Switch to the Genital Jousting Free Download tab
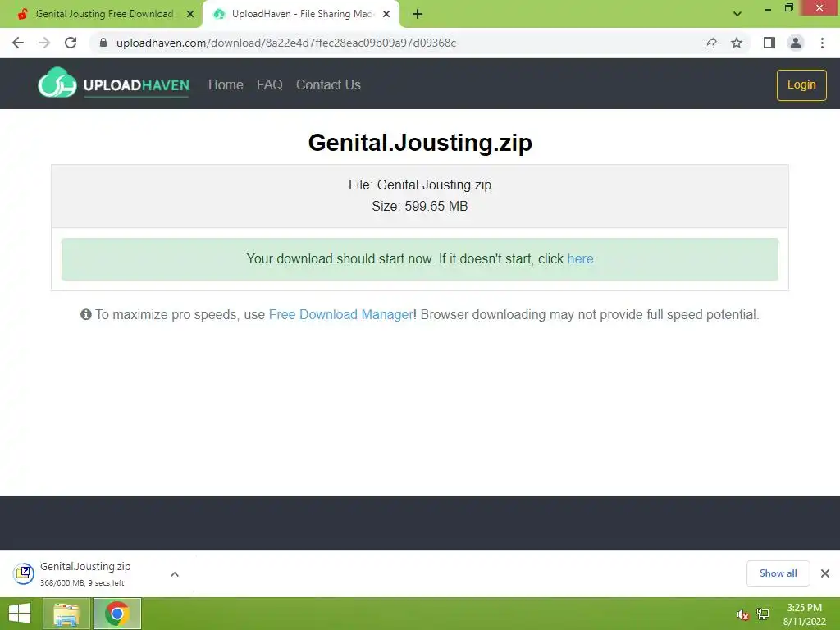Screen dimensions: 840x630 click(x=104, y=14)
